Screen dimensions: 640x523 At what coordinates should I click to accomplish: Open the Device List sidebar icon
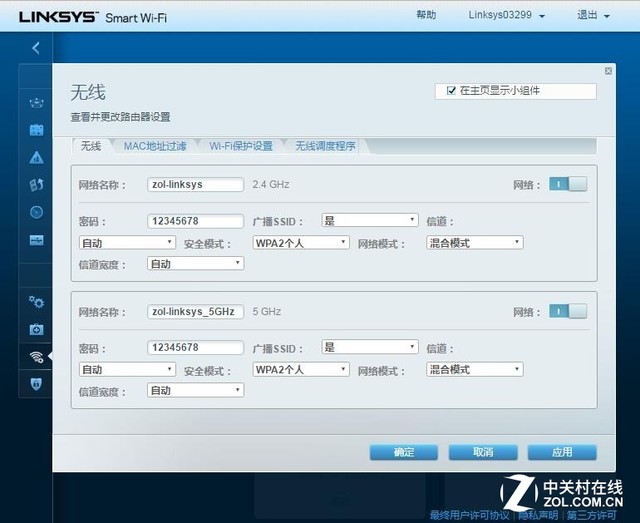[x=36, y=102]
